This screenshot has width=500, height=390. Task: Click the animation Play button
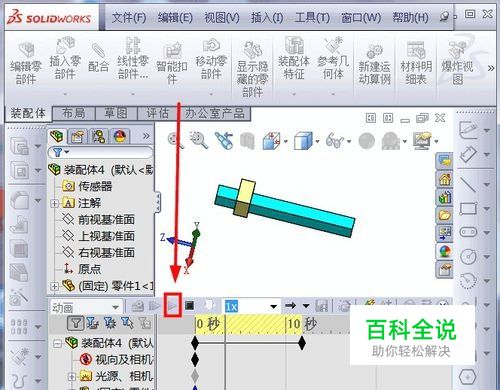click(x=172, y=305)
